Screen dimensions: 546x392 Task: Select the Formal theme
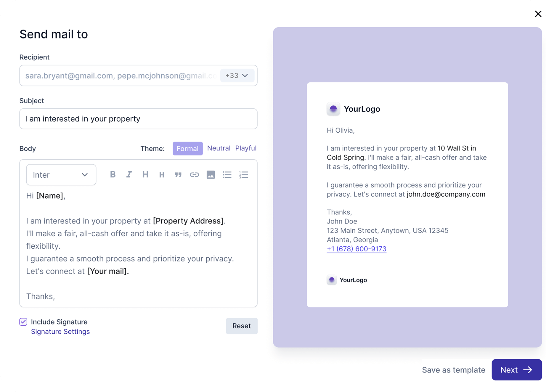(x=187, y=149)
